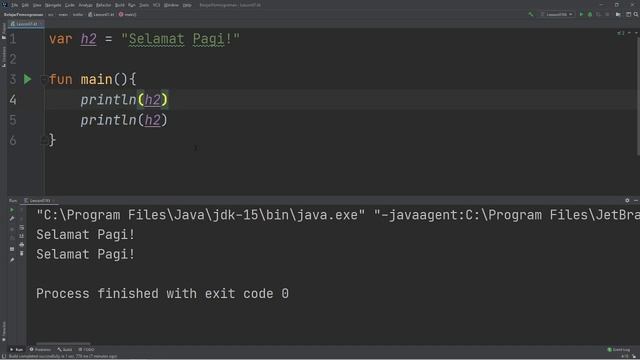The width and height of the screenshot is (640, 360).
Task: Hide the Run panel with the minimize icon
Action: [636, 200]
